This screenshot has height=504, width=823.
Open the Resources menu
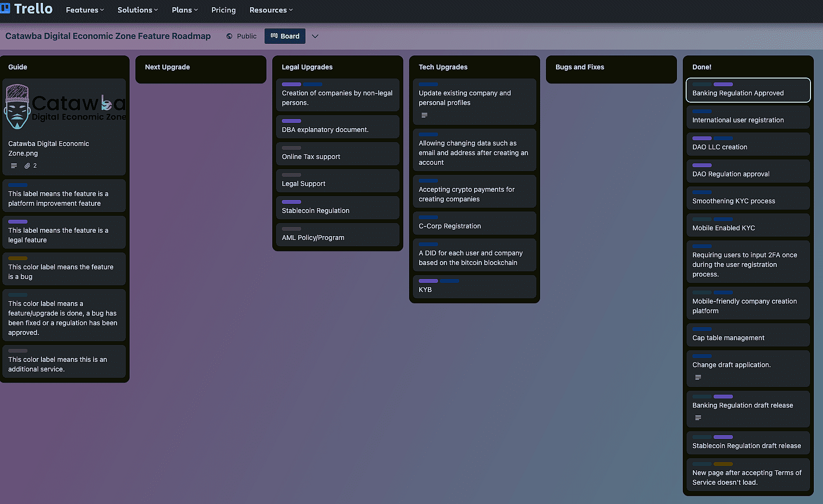tap(271, 10)
